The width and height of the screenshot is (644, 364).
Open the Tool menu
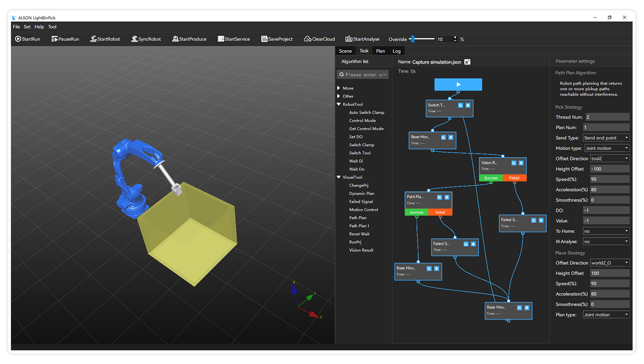tap(52, 26)
